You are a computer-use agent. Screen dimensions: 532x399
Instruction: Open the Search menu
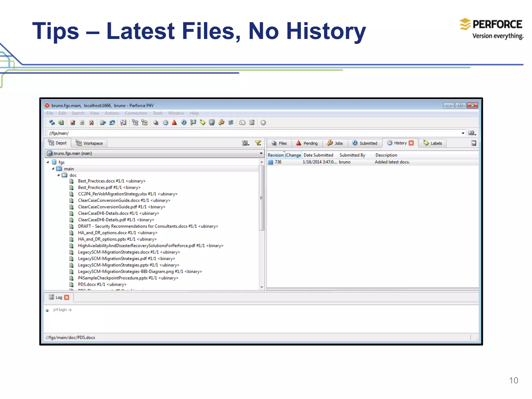point(78,113)
